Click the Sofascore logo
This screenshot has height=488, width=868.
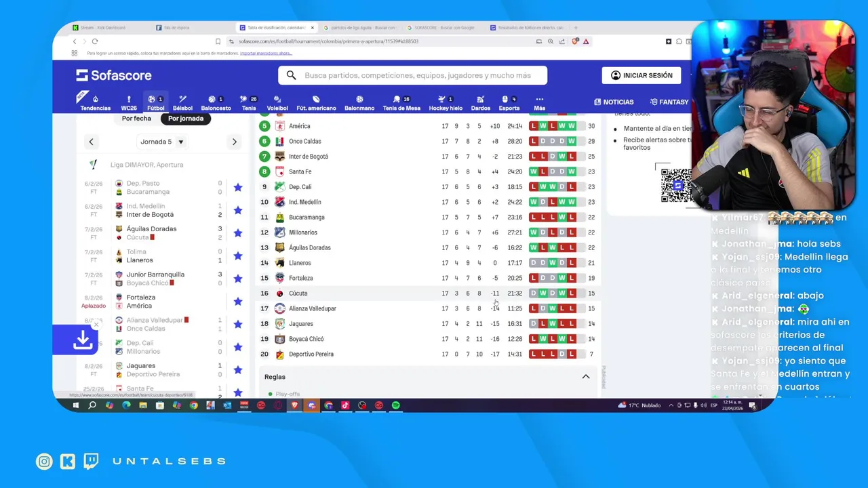click(113, 75)
